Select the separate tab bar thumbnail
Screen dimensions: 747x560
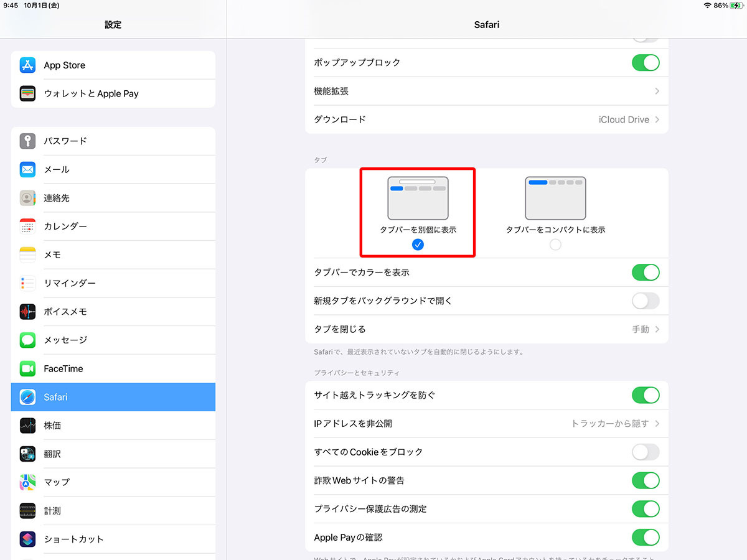click(x=418, y=198)
